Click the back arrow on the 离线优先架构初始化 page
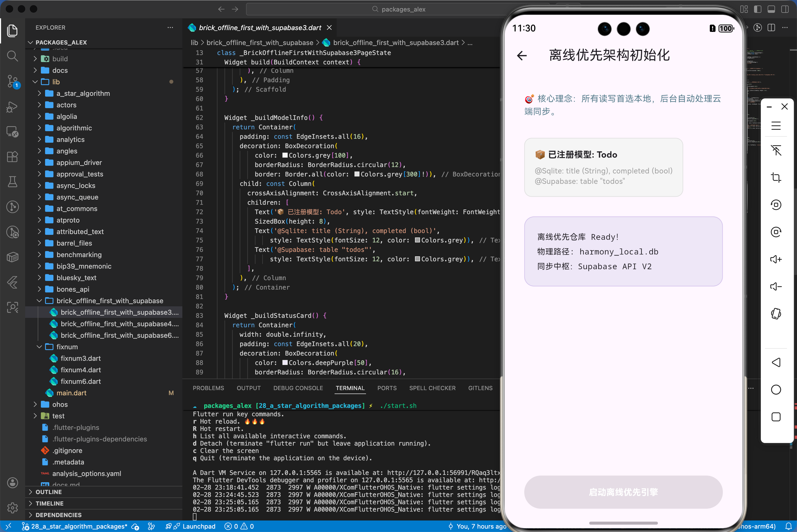Screen dimensions: 797x532 pyautogui.click(x=522, y=56)
